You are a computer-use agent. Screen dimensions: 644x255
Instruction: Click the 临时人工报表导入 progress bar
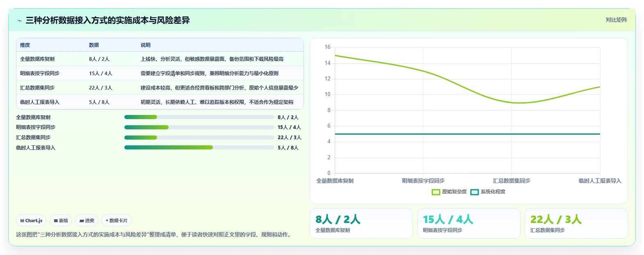pos(199,147)
